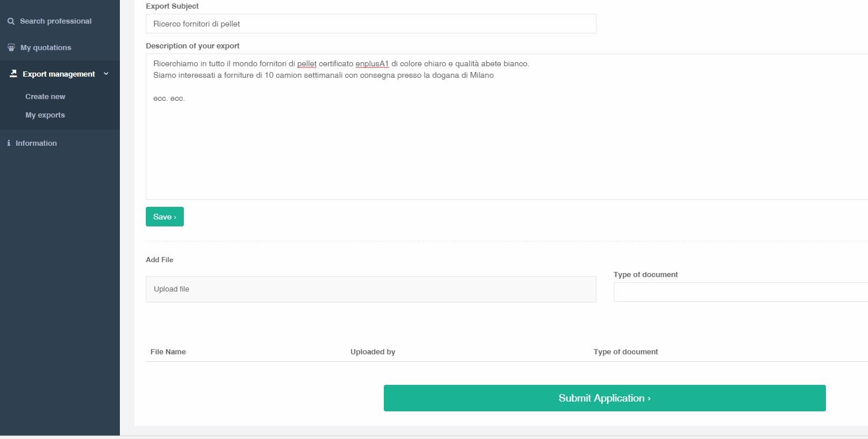Click the Information "i" icon in sidebar

(x=9, y=143)
